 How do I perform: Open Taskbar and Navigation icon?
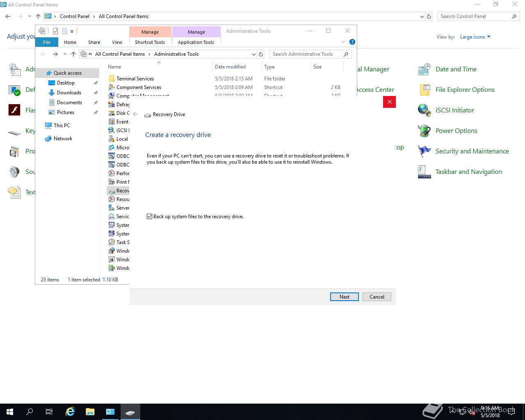click(x=424, y=172)
